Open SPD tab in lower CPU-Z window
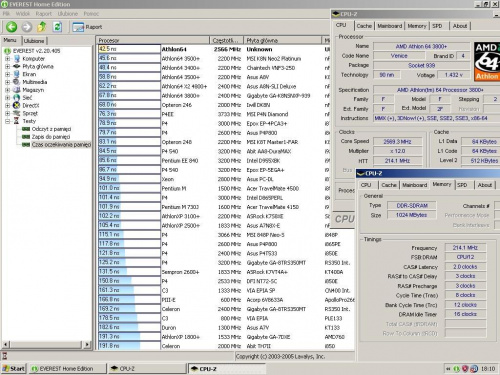500x375 pixels. [x=462, y=185]
